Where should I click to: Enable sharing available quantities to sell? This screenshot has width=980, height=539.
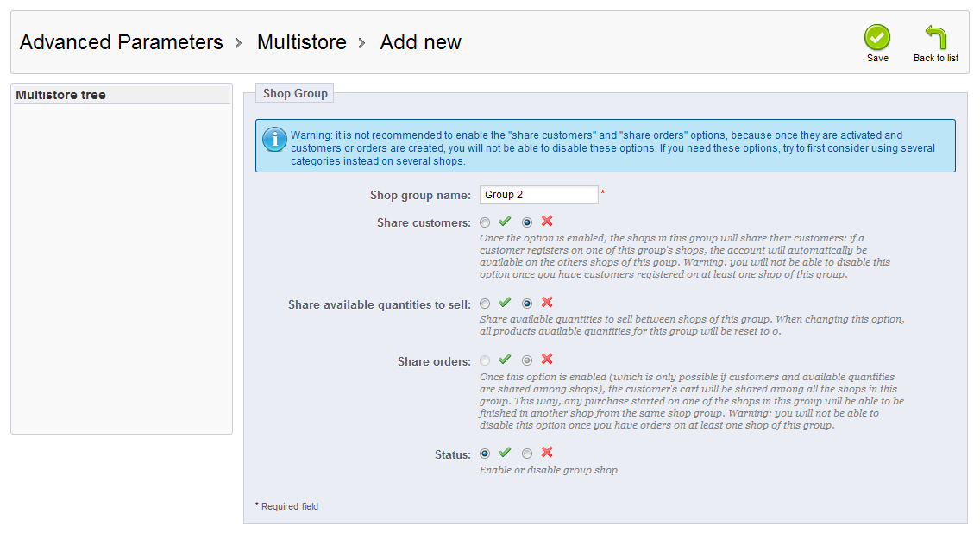tap(485, 304)
